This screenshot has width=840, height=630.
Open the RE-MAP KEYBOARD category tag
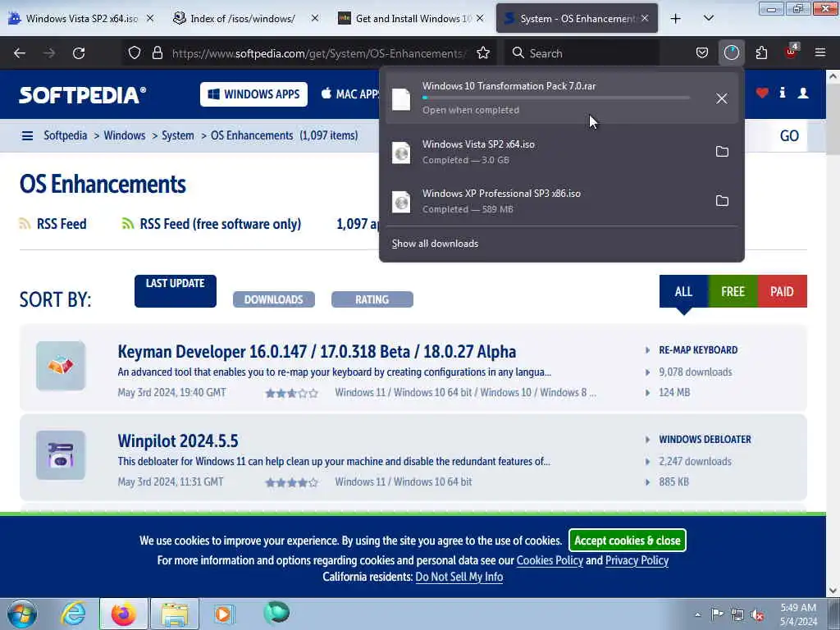pos(698,349)
